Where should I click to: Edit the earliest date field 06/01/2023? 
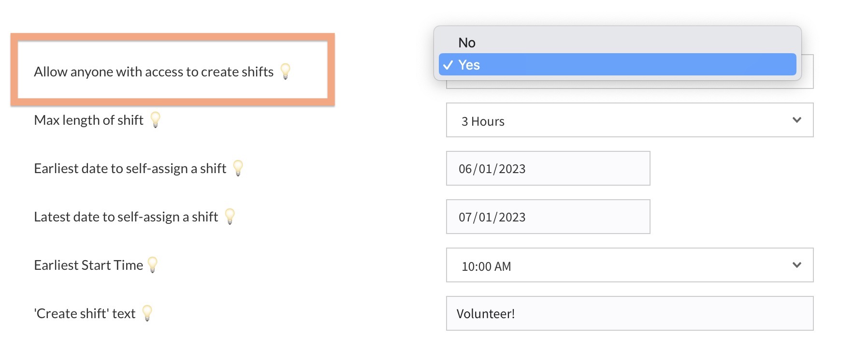click(x=548, y=169)
